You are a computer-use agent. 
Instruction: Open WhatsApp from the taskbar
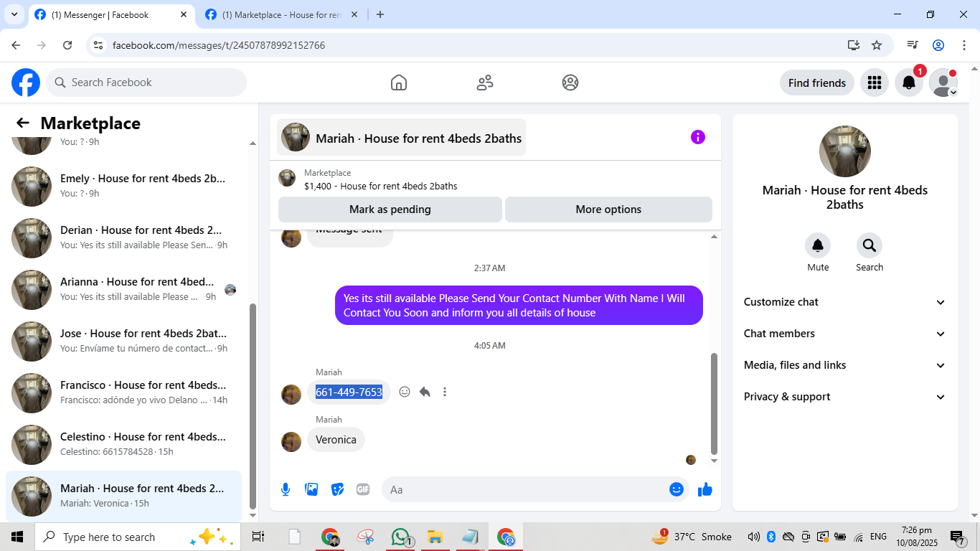[400, 537]
